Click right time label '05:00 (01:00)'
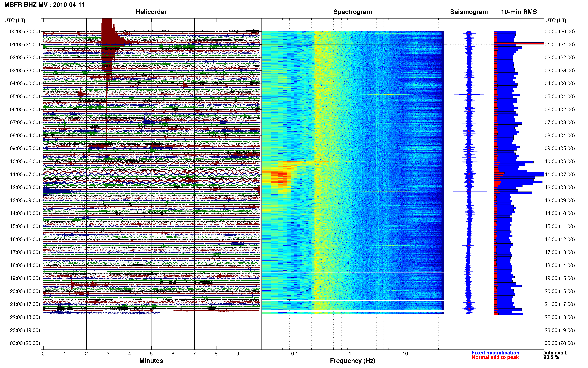Image resolution: width=588 pixels, height=368 pixels. tap(560, 96)
